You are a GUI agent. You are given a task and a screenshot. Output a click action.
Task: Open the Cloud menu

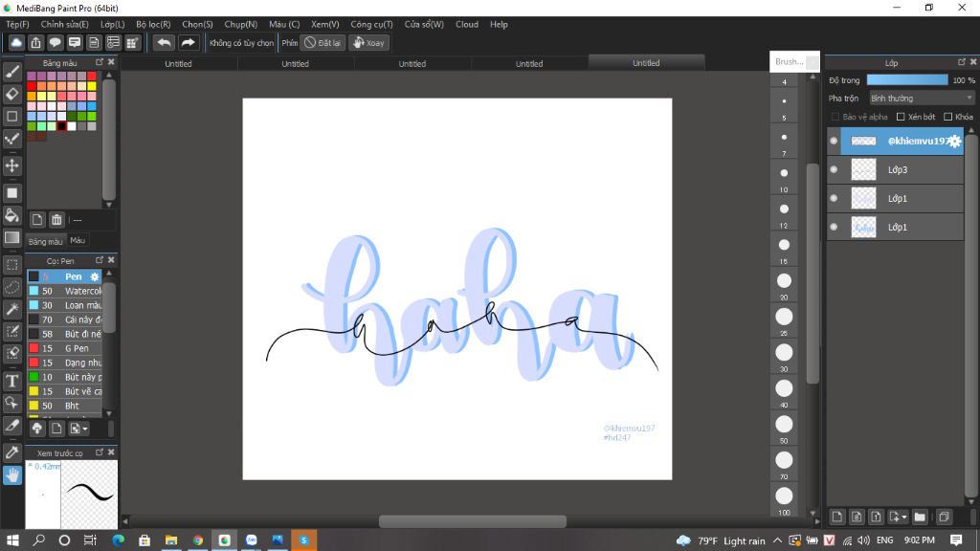[x=467, y=24]
